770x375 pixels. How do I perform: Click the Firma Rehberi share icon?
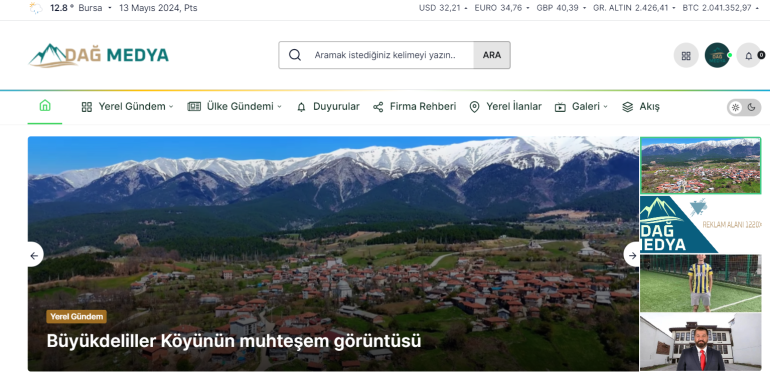click(378, 107)
